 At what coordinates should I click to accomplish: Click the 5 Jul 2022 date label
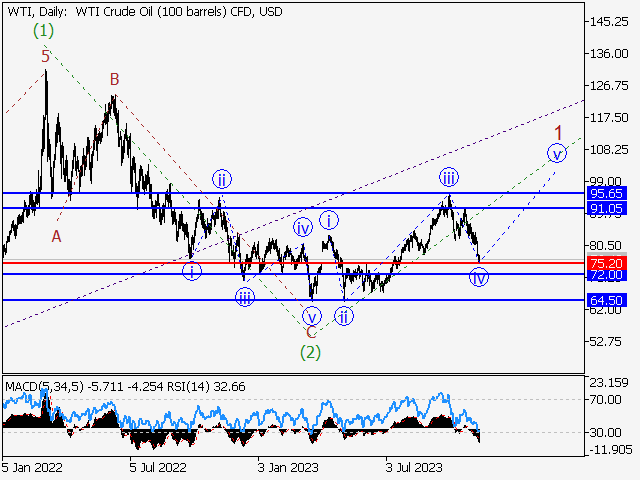tap(158, 467)
